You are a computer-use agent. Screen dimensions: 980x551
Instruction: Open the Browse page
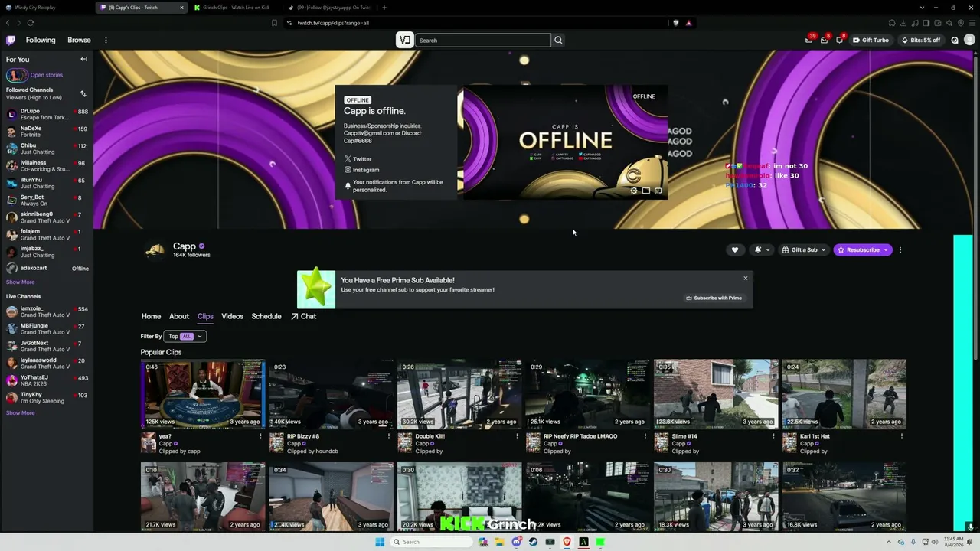[x=79, y=40]
